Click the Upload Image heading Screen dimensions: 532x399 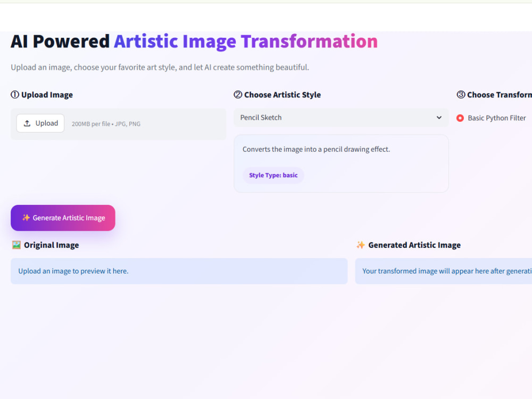41,95
